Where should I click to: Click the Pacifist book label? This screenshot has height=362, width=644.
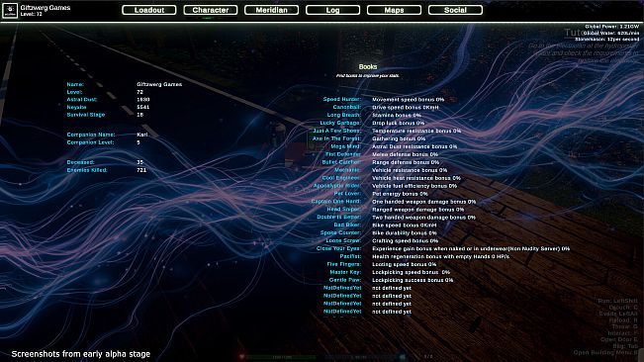[x=350, y=256]
